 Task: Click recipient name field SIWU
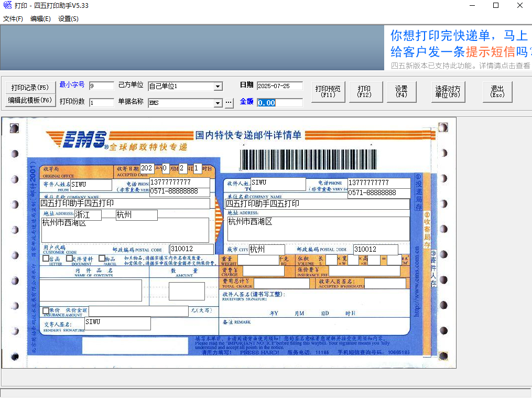point(278,184)
